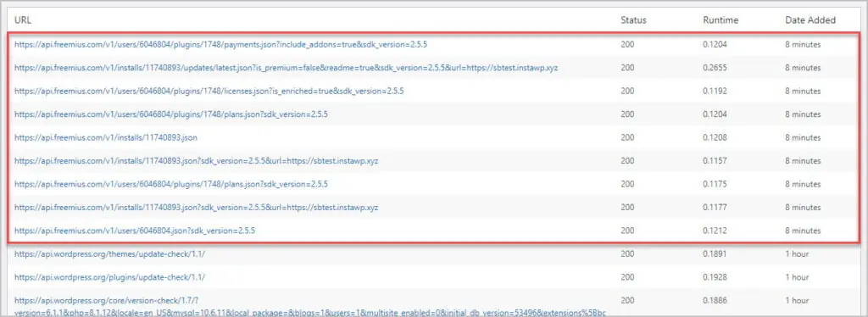Viewport: 868px width, 317px height.
Task: Open the payments.json freemius API link
Action: 221,44
